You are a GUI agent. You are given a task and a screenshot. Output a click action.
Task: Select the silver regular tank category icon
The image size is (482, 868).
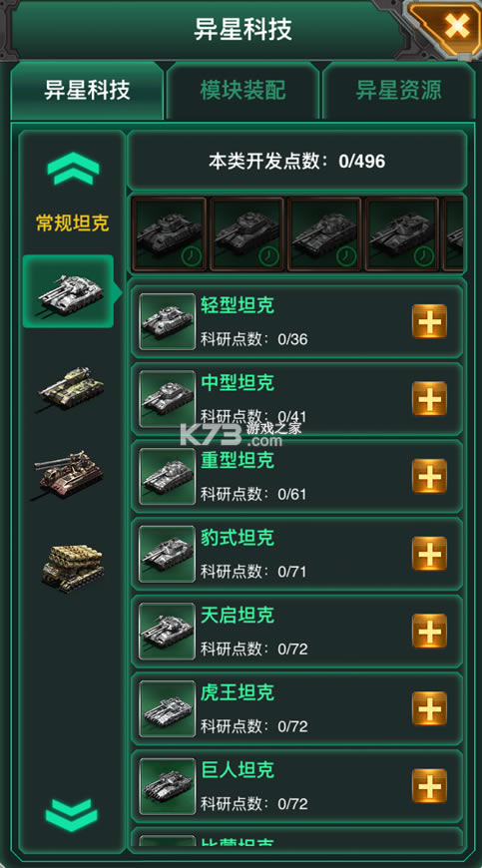tap(69, 291)
